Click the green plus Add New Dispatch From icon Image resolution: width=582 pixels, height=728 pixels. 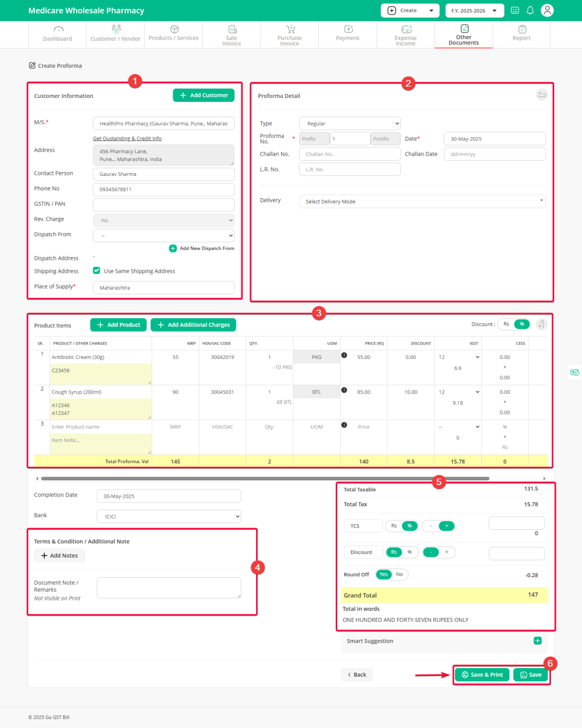point(173,248)
